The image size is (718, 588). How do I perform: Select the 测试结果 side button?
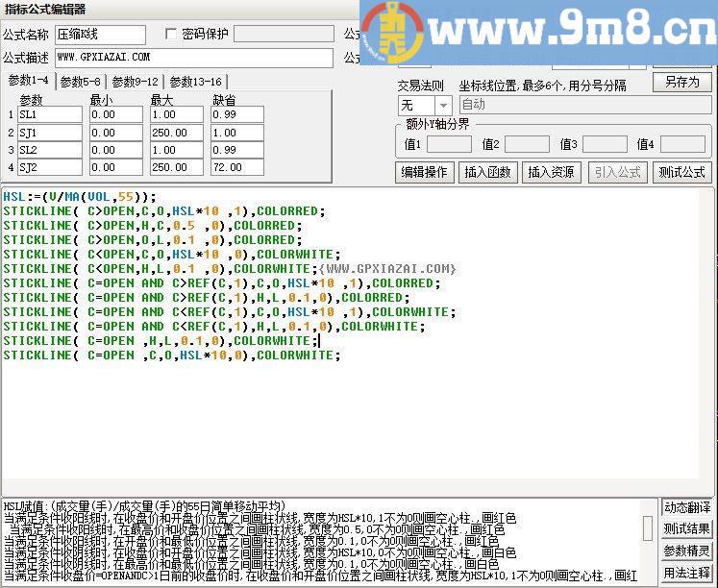687,529
